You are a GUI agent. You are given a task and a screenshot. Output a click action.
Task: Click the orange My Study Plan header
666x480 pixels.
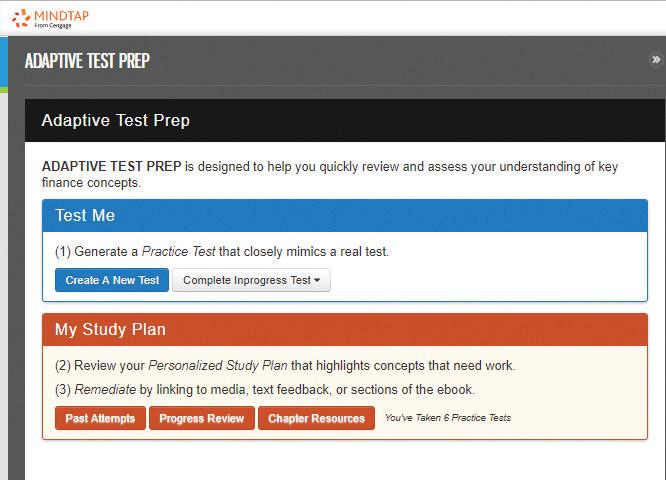(345, 330)
